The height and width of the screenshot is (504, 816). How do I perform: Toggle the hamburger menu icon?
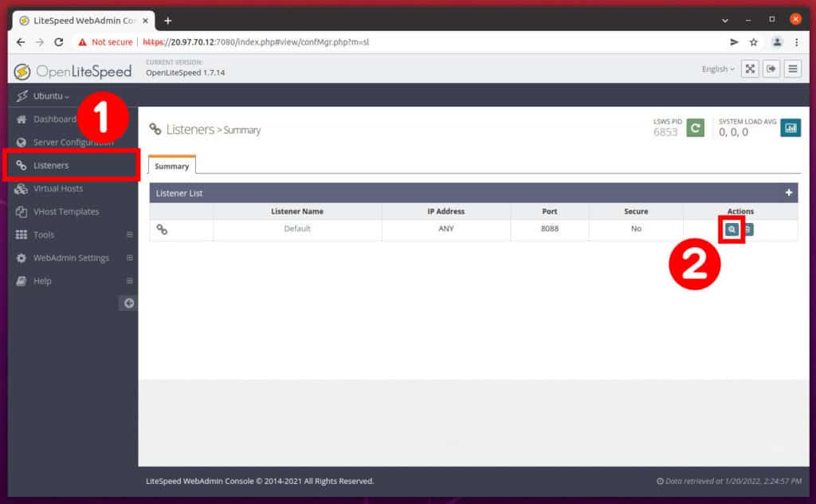(x=793, y=68)
